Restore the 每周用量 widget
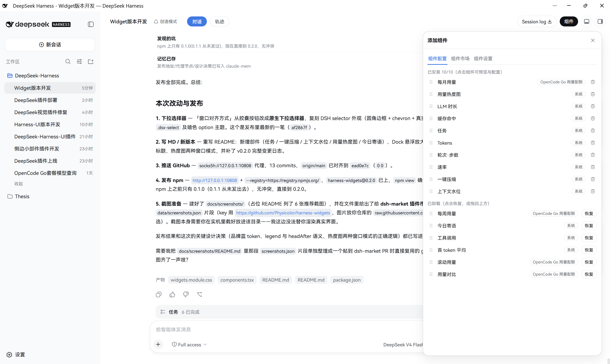This screenshot has width=610, height=364. (589, 213)
